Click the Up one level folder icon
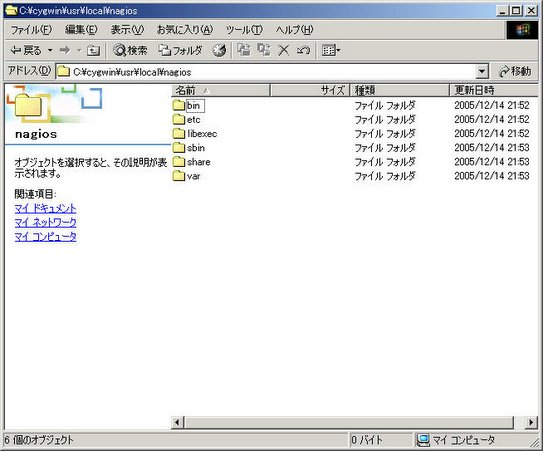Image resolution: width=543 pixels, height=451 pixels. click(93, 51)
